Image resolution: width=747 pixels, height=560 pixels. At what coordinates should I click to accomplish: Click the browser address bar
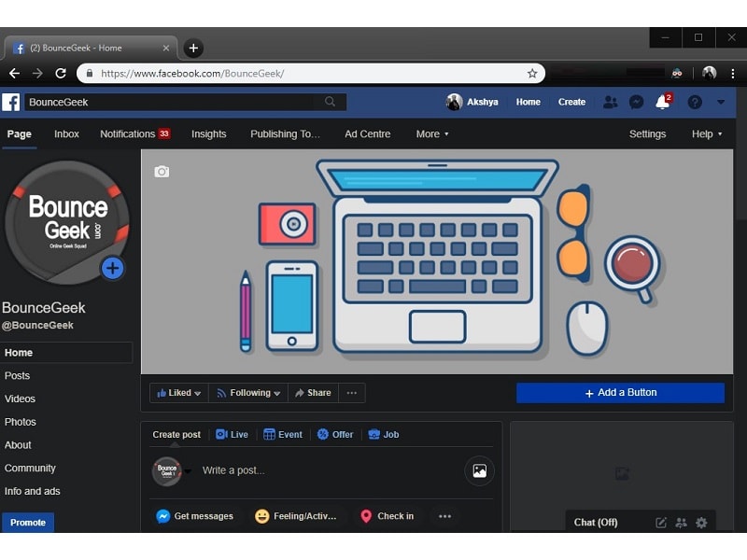coord(311,74)
